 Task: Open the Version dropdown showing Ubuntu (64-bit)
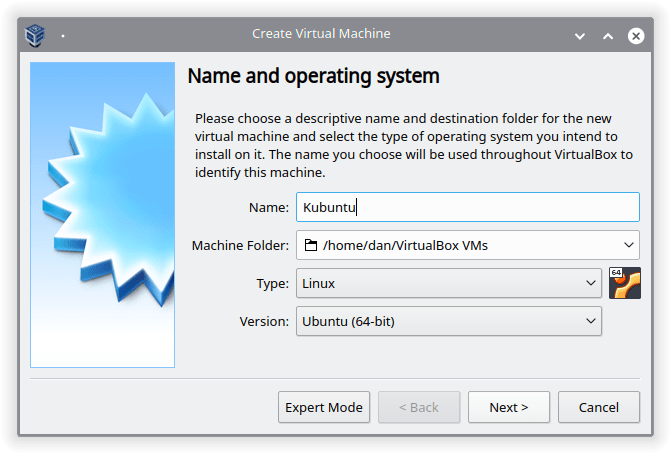pos(449,321)
